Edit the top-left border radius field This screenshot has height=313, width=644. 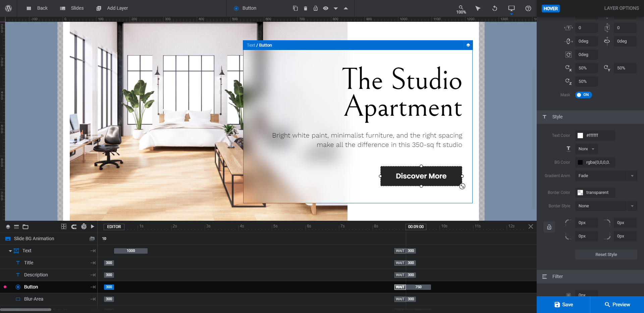(586, 223)
